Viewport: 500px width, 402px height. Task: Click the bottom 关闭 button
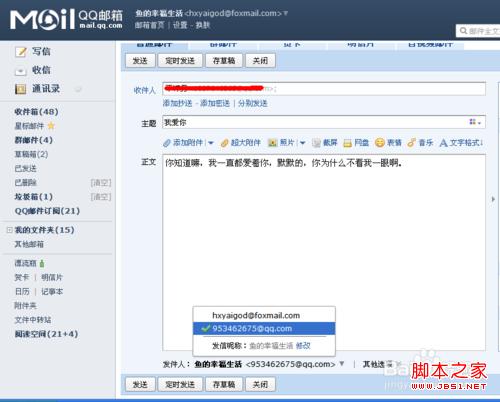click(260, 384)
